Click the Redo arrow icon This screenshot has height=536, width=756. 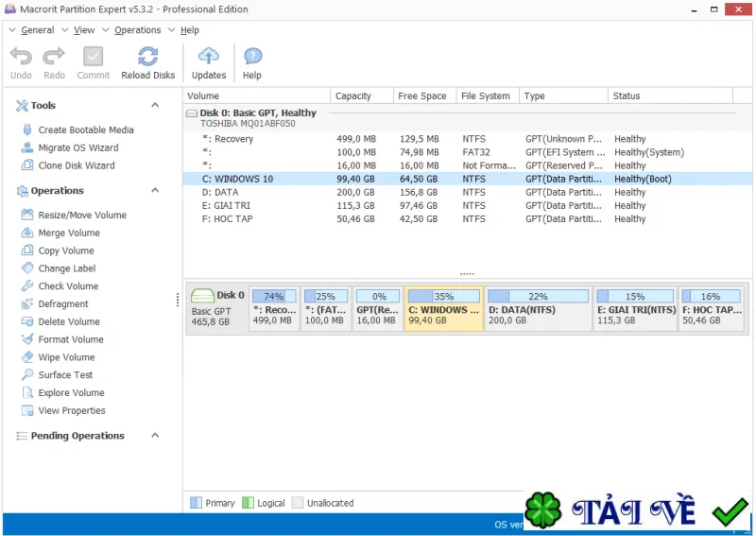tap(54, 57)
